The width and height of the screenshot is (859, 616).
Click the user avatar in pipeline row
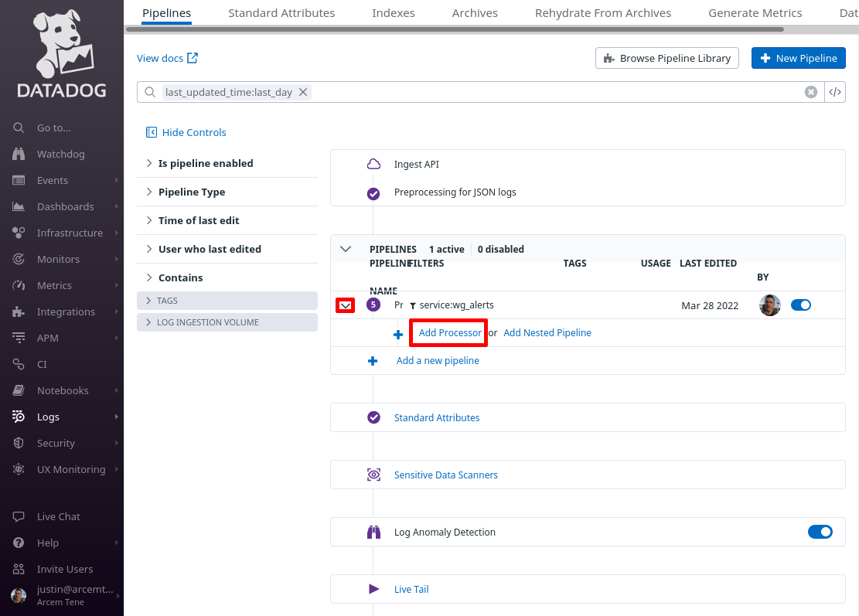(x=770, y=305)
